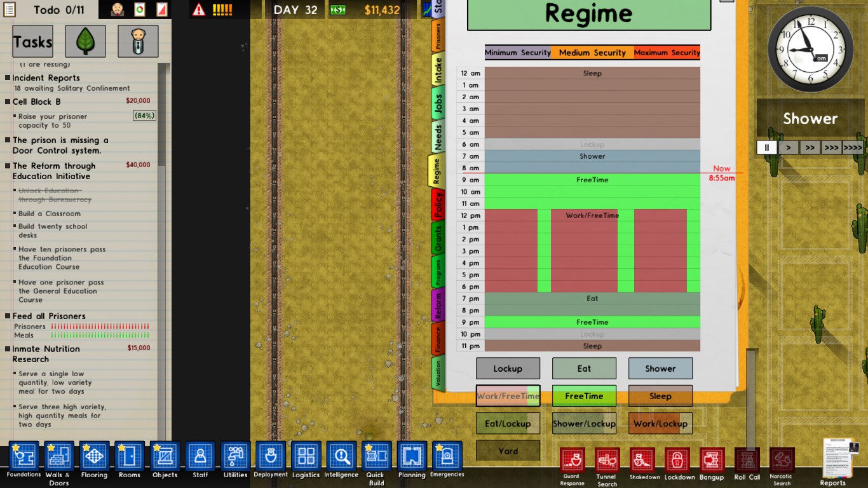Switch to the Finance tab
The width and height of the screenshot is (868, 488).
coord(438,339)
